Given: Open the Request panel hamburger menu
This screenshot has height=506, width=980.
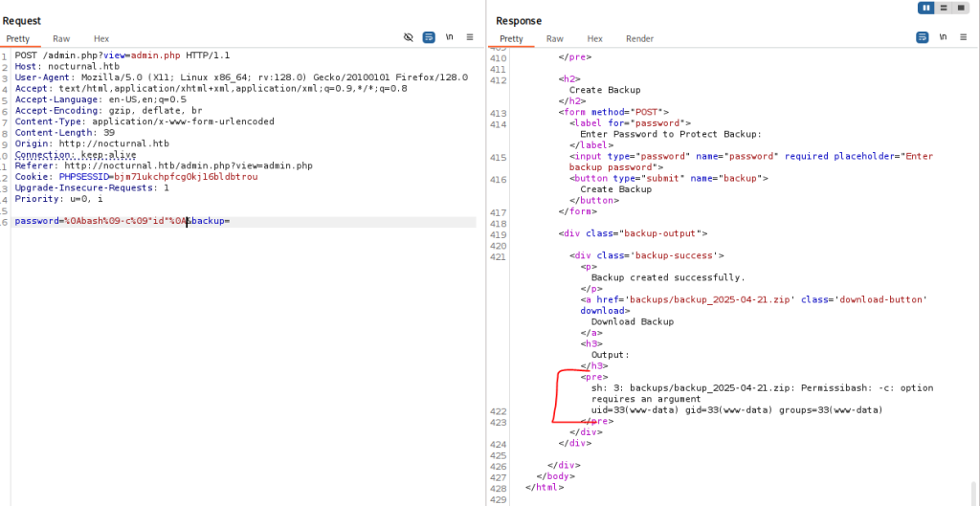Looking at the screenshot, I should [469, 37].
